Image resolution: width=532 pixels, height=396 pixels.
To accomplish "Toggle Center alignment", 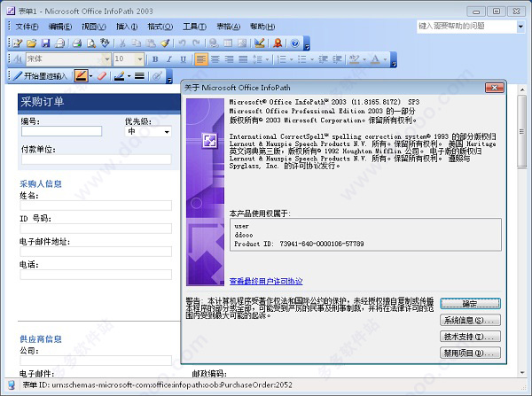I will coord(215,59).
